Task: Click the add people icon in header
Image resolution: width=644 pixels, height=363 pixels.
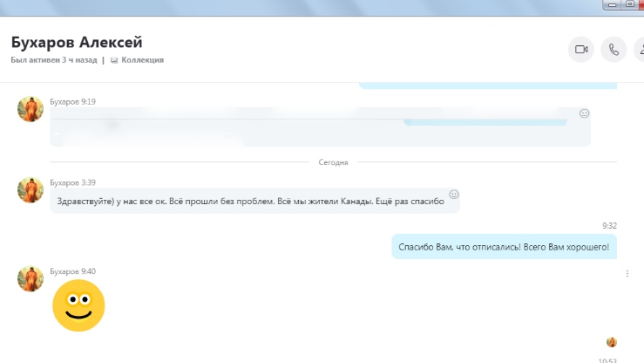Action: (x=640, y=50)
